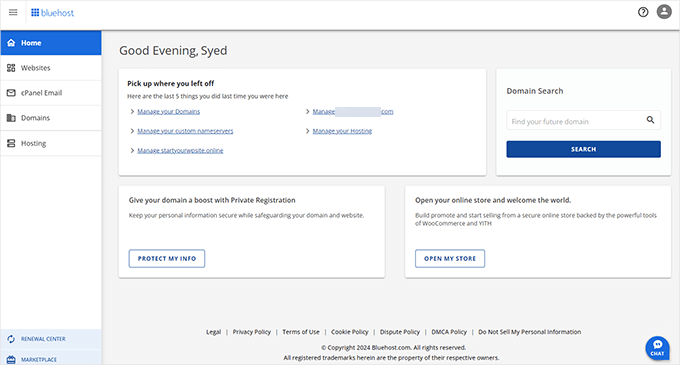Click the Websites sidebar icon

click(x=11, y=68)
